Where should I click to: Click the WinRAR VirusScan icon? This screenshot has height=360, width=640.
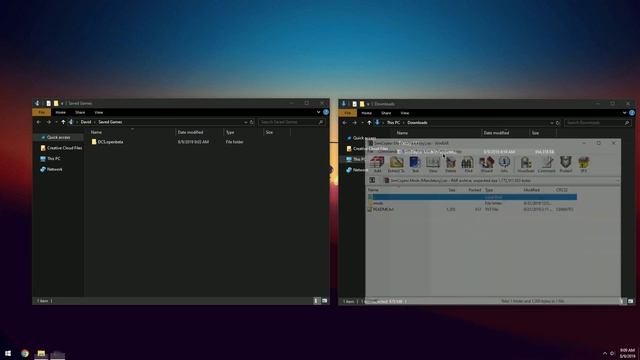(526, 164)
